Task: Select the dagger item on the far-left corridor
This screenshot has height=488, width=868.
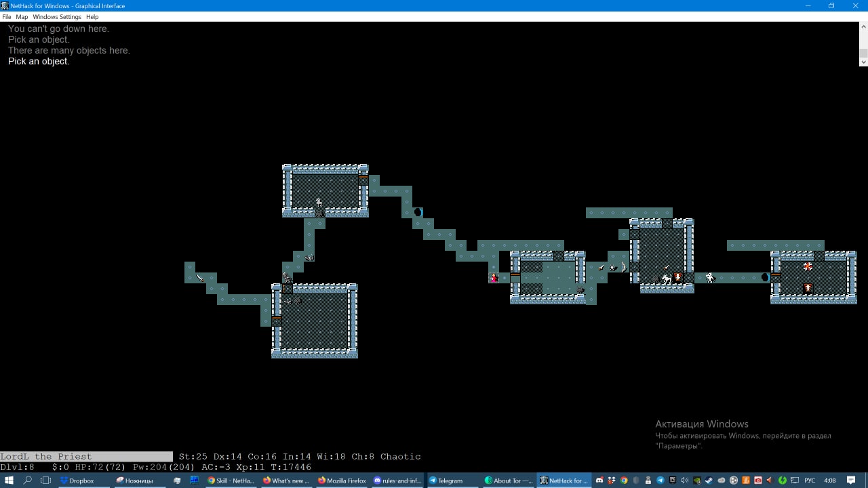Action: click(200, 277)
